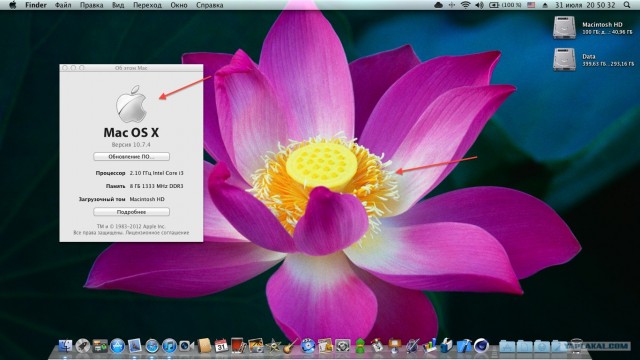Open the Applications folder stack in Dock
The width and height of the screenshot is (640, 360).
(507, 346)
